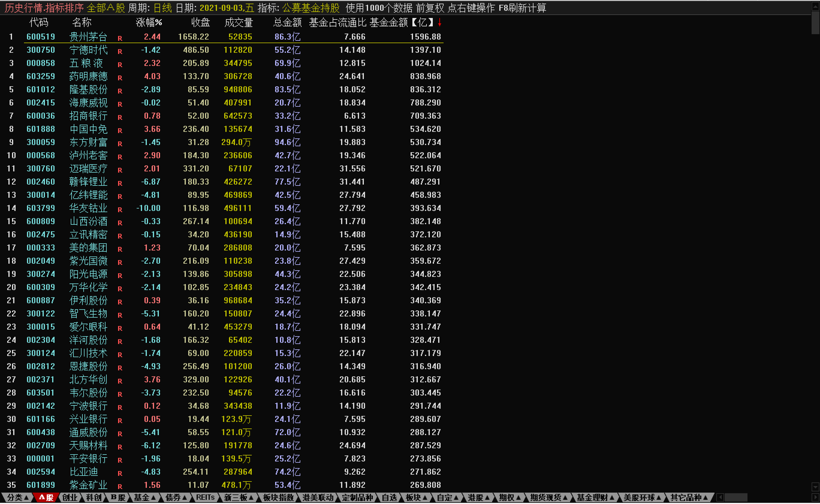Viewport: 820px width, 504px height.
Task: Sort by the 涨幅% column header
Action: [149, 22]
